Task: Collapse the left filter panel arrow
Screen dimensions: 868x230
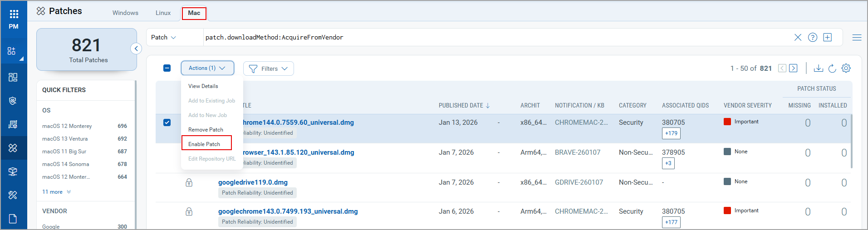Action: coord(136,49)
